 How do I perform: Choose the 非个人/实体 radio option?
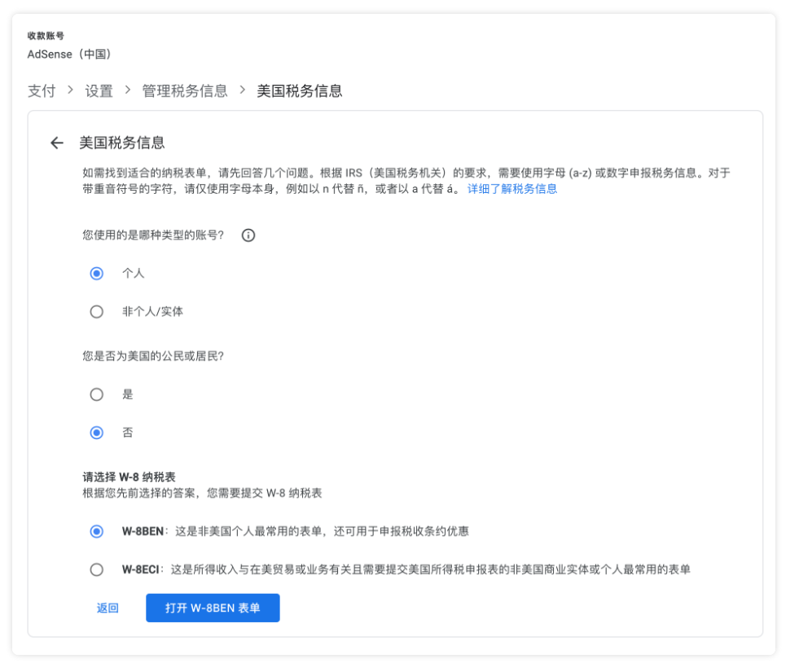[97, 312]
